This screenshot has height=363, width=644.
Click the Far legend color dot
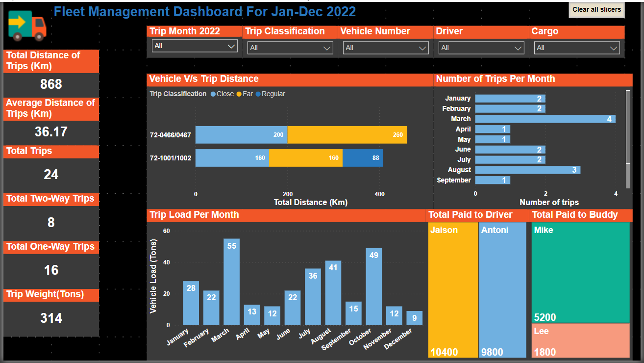point(239,94)
